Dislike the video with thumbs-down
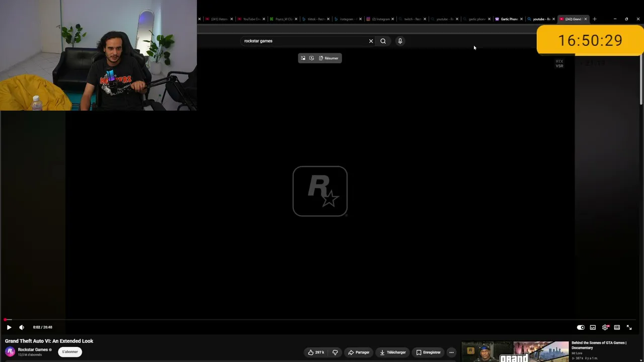 [335, 352]
